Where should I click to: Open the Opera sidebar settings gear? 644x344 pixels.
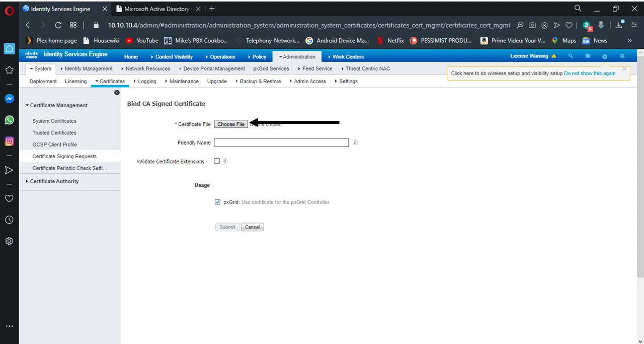click(9, 241)
